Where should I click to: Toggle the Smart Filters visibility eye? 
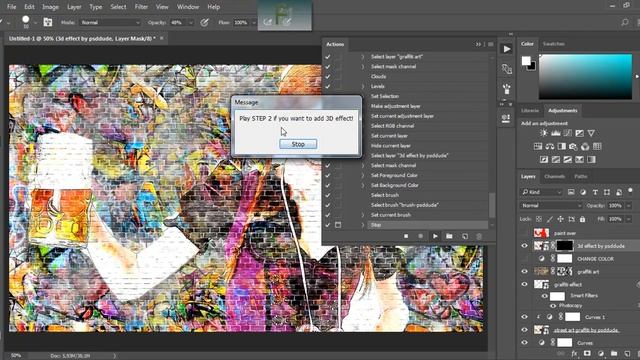(545, 296)
